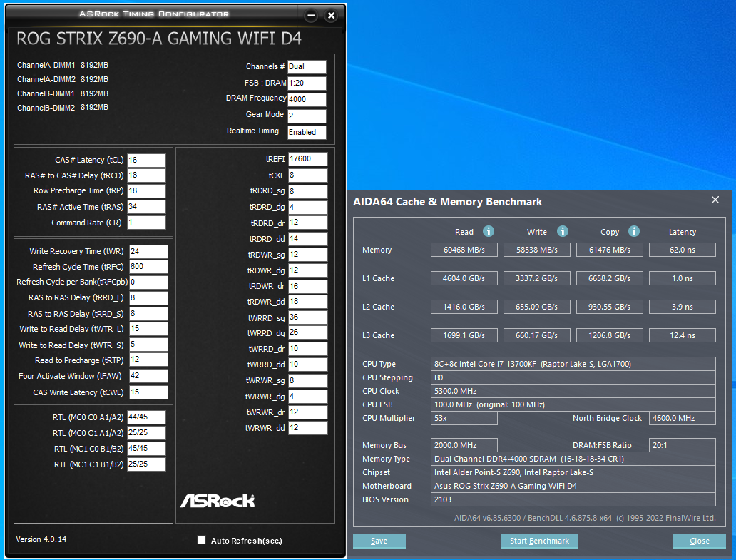736x560 pixels.
Task: Click the DRAM Frequency field showing 4000
Action: [x=307, y=99]
